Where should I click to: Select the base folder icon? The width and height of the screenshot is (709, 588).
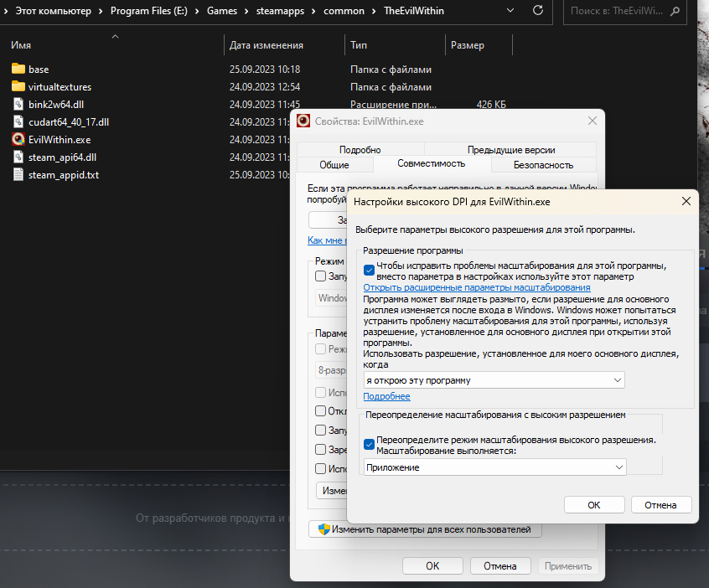(x=18, y=69)
